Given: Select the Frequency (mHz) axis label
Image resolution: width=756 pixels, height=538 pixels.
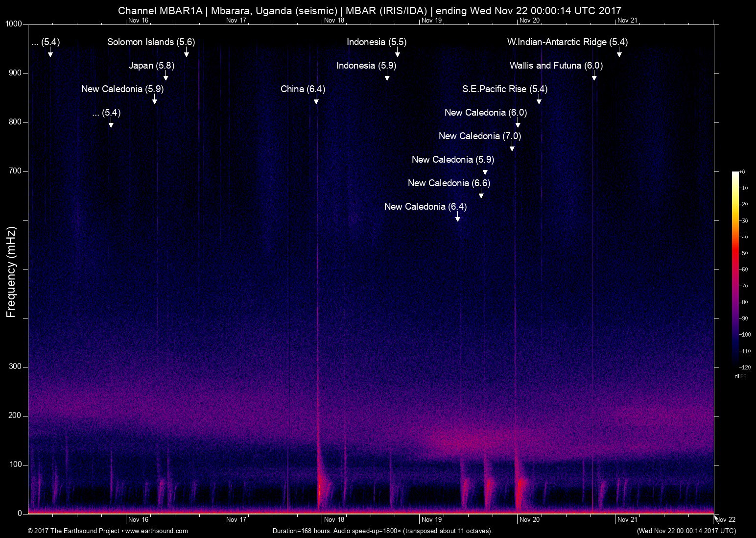Looking at the screenshot, I should coord(10,269).
